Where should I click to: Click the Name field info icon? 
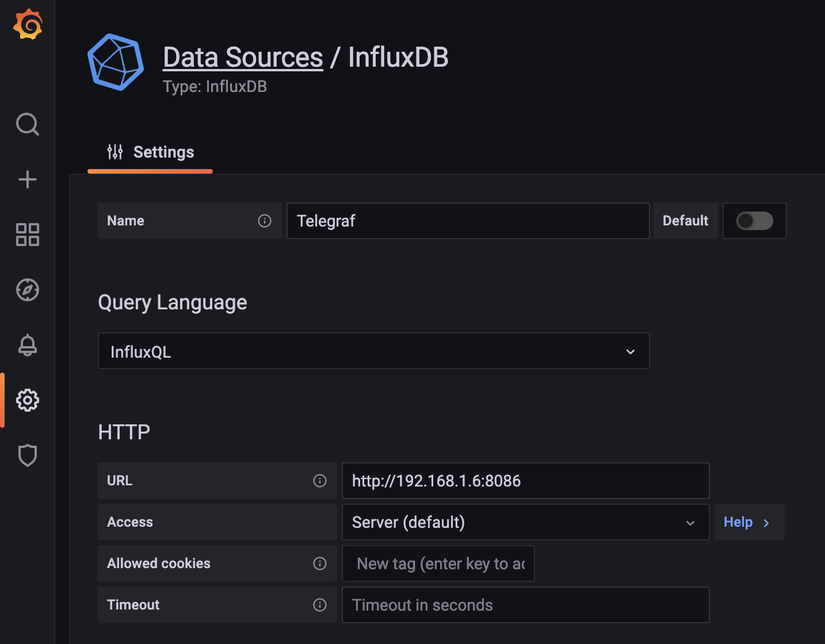click(x=265, y=221)
